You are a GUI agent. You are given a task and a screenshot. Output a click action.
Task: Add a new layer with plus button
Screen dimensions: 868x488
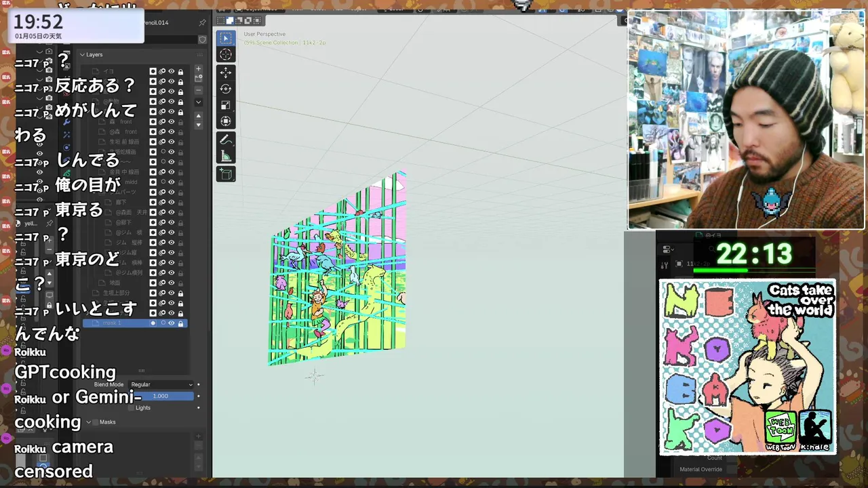[x=199, y=69]
